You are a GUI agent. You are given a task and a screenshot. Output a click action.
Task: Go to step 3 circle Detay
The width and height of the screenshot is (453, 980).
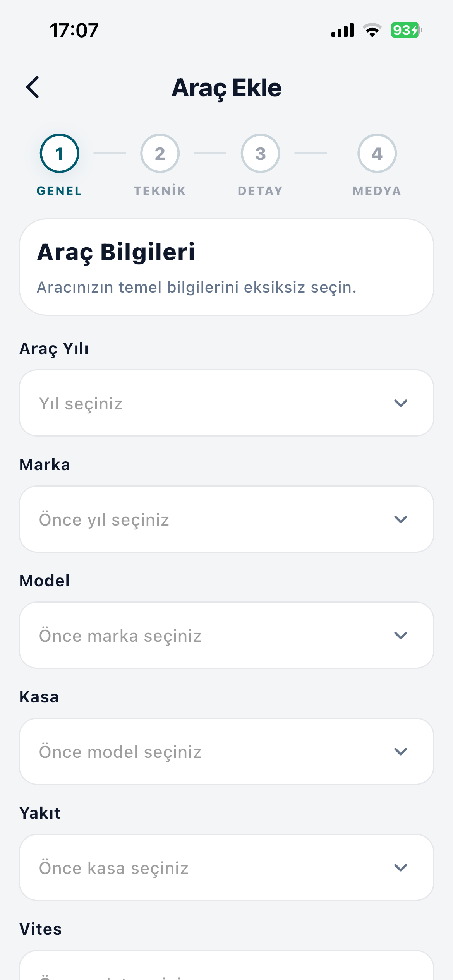point(261,153)
